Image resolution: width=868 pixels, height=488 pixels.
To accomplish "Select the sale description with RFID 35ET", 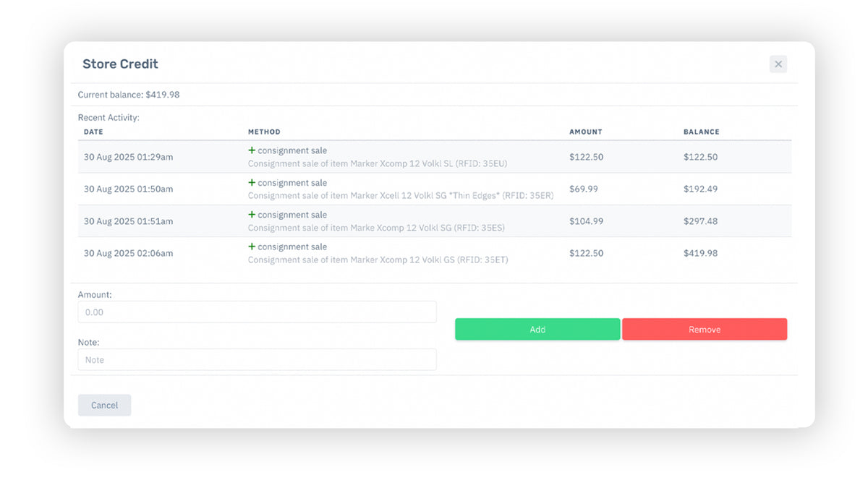I will (x=378, y=260).
